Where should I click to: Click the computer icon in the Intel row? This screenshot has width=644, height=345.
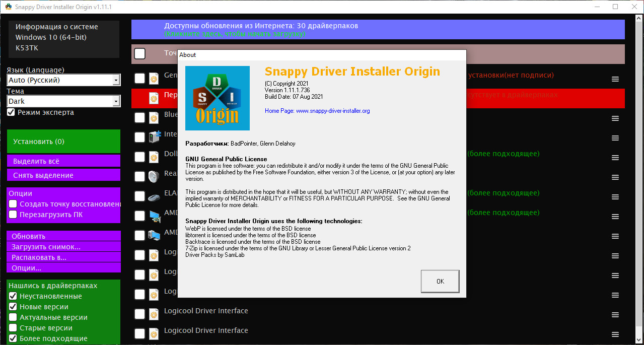(154, 137)
